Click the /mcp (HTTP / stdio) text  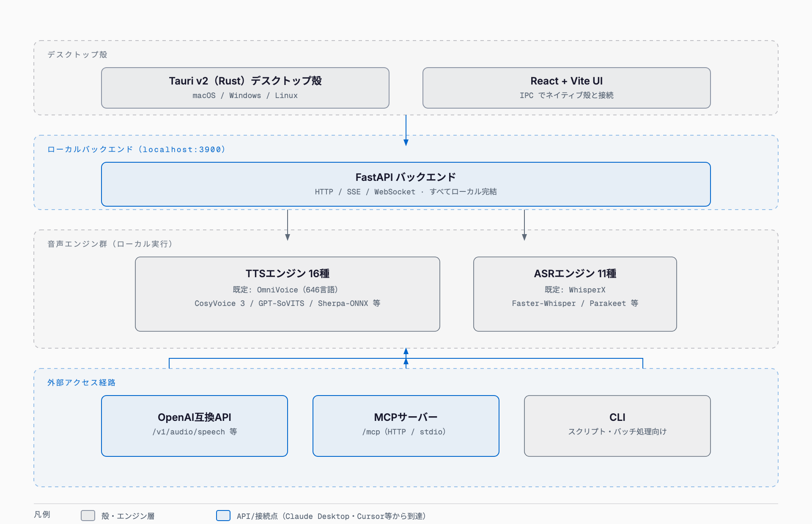pyautogui.click(x=404, y=432)
